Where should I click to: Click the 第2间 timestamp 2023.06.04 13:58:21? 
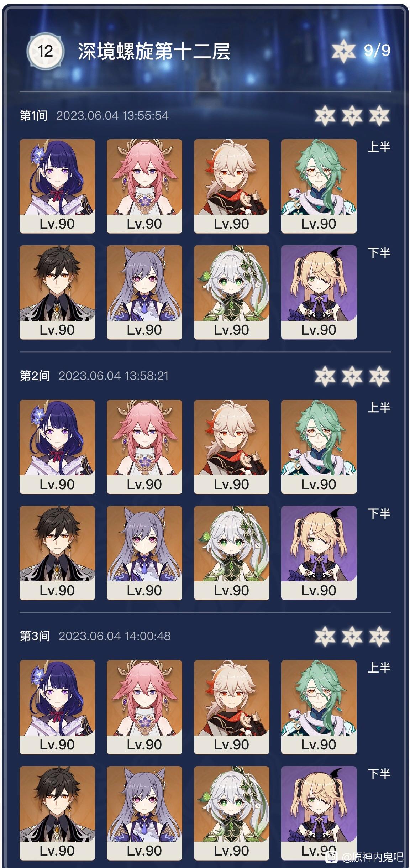pyautogui.click(x=114, y=376)
